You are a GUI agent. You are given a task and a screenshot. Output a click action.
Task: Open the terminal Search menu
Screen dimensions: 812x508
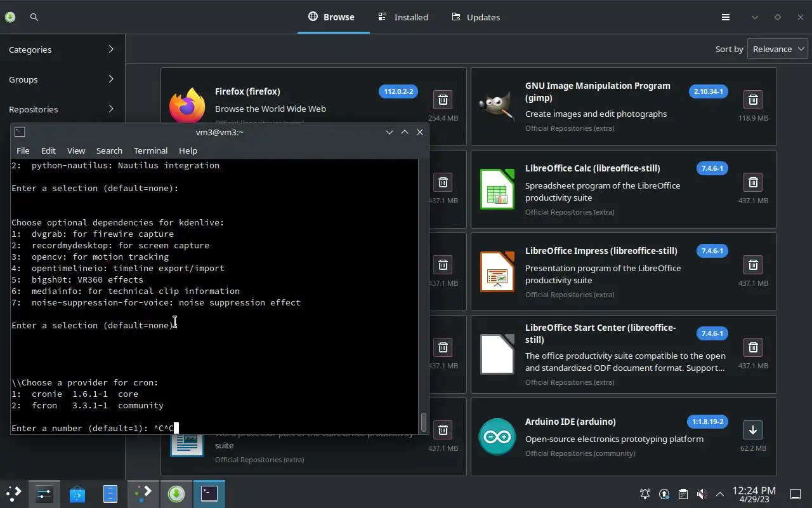point(109,150)
